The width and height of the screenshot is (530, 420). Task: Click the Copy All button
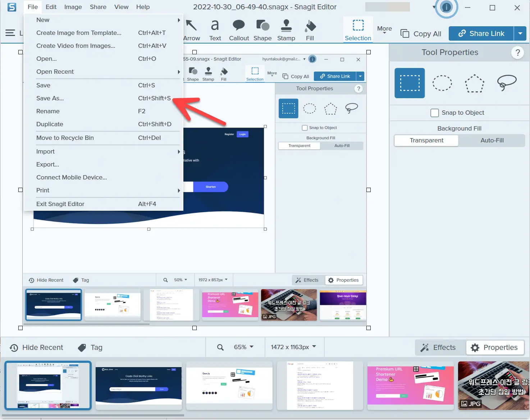421,33
